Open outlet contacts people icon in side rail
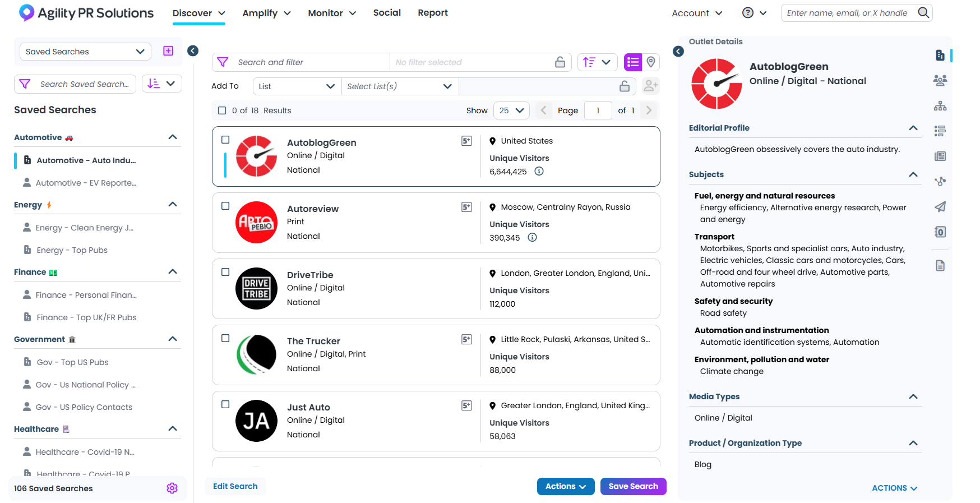This screenshot has width=980, height=503. (x=940, y=80)
